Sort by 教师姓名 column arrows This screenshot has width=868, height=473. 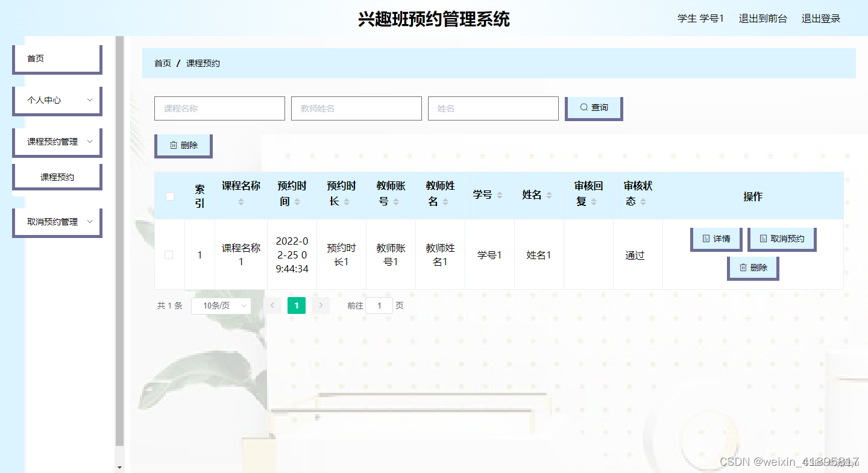pos(445,202)
